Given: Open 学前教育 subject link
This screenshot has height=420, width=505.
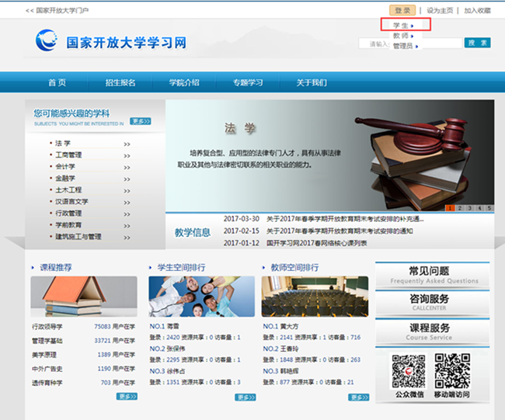Looking at the screenshot, I should click(x=68, y=224).
